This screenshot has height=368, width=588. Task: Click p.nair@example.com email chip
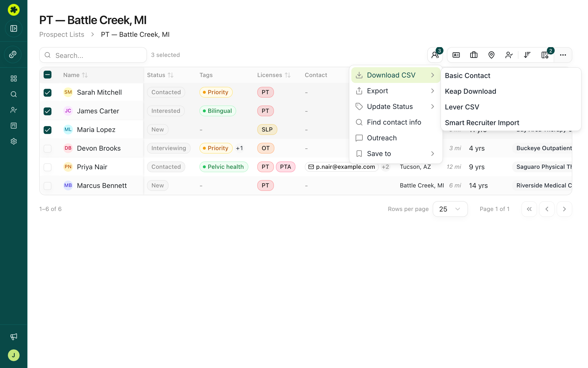[x=342, y=167]
